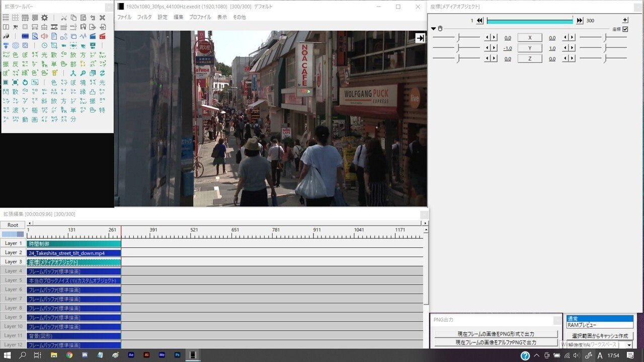
Task: Toggle Layer 3 visibility button
Action: [x=13, y=261]
